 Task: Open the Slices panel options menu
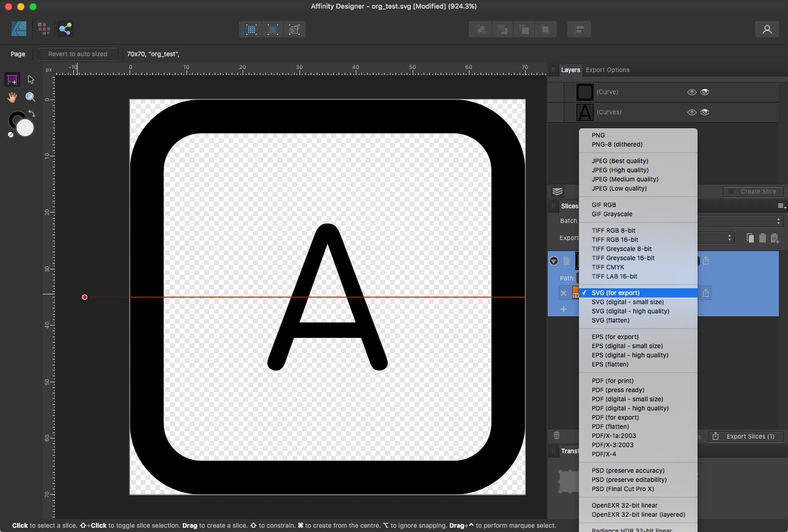click(781, 206)
